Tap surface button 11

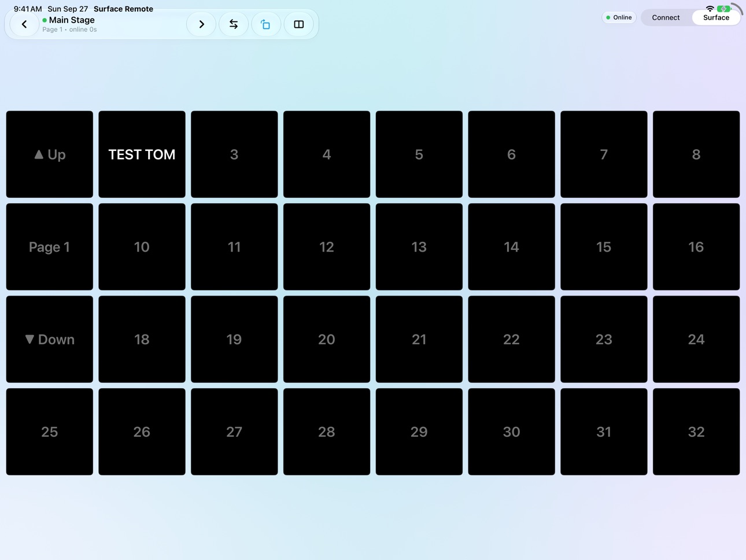[234, 247]
